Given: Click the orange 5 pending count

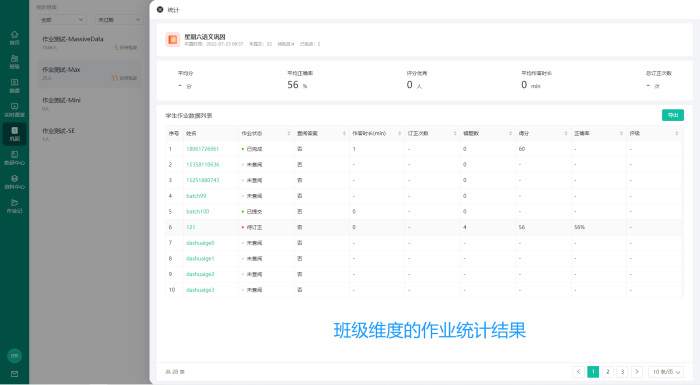Looking at the screenshot, I should tap(116, 47).
